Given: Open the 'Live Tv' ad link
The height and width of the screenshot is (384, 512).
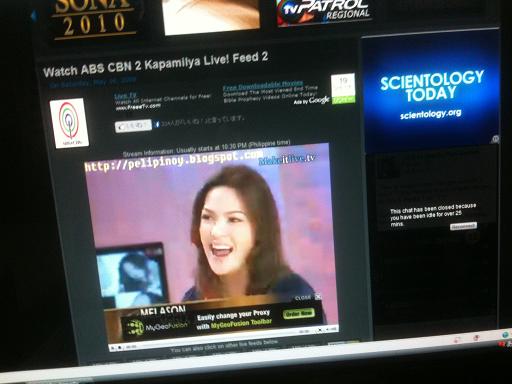Looking at the screenshot, I should [126, 96].
